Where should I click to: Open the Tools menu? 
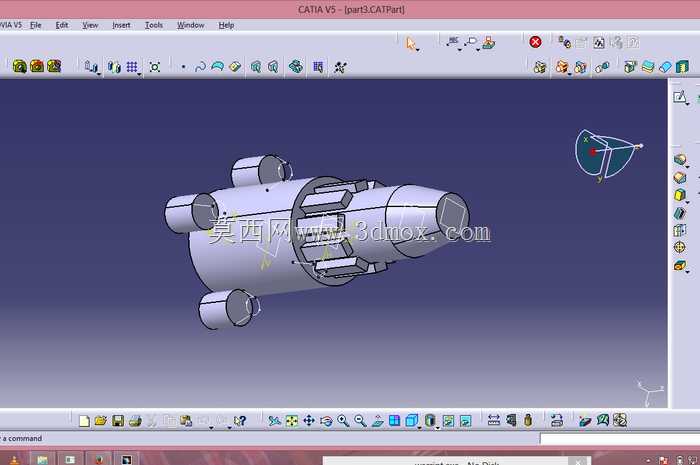coord(154,25)
